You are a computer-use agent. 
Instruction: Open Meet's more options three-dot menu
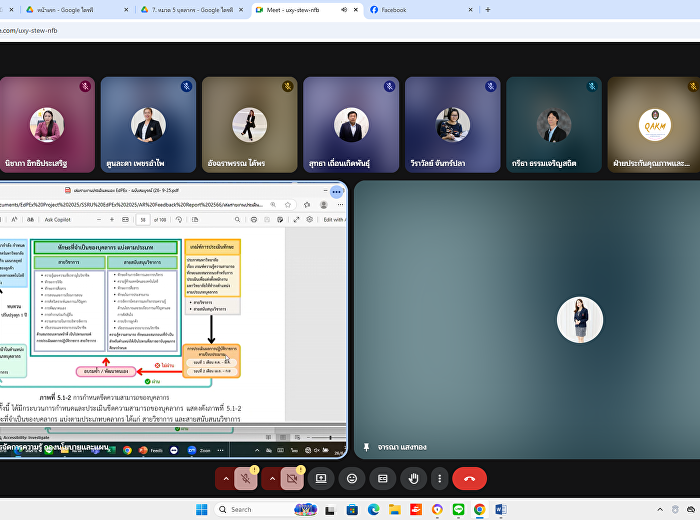pyautogui.click(x=439, y=479)
